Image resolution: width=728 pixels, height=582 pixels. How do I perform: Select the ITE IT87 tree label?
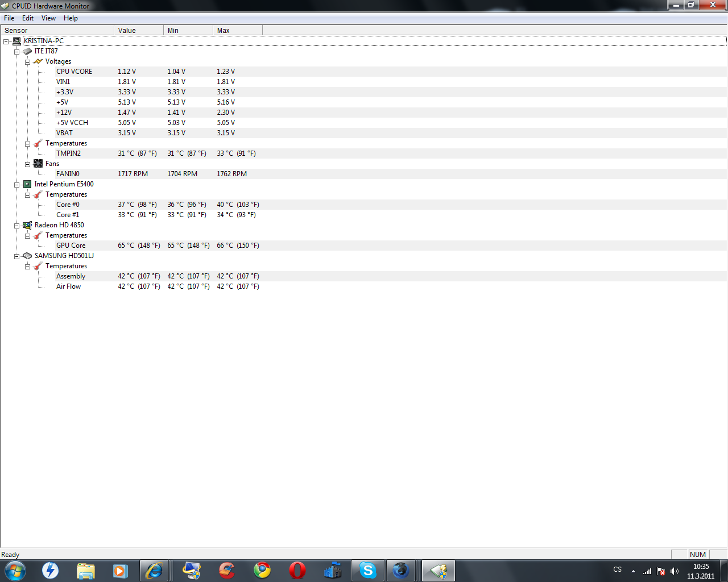pos(46,51)
